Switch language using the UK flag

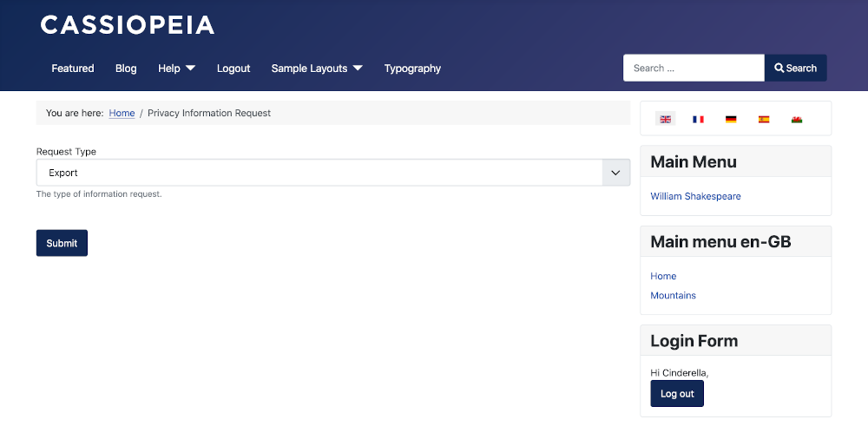[x=666, y=119]
